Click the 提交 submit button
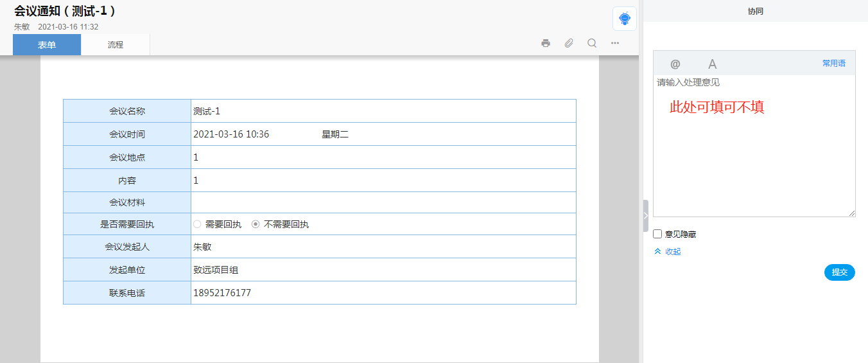 pos(839,272)
